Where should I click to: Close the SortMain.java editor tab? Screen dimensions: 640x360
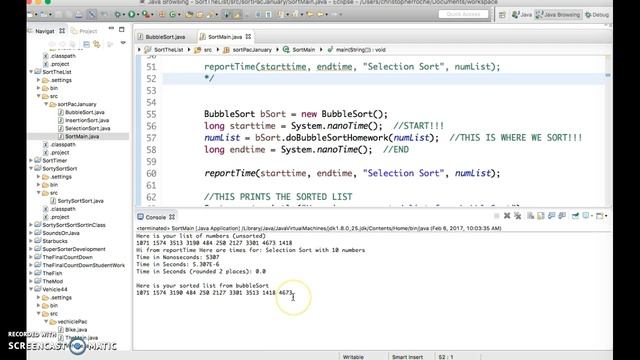tap(248, 37)
